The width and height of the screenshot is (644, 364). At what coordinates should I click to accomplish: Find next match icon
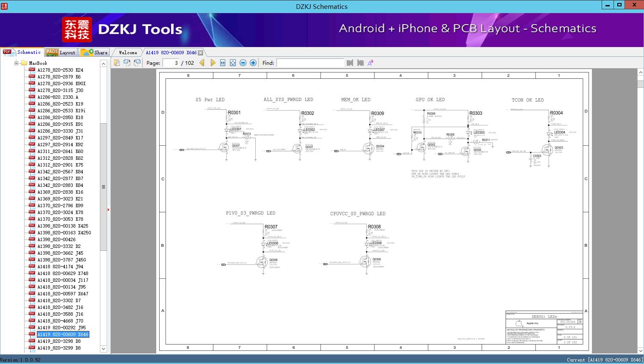pos(360,63)
